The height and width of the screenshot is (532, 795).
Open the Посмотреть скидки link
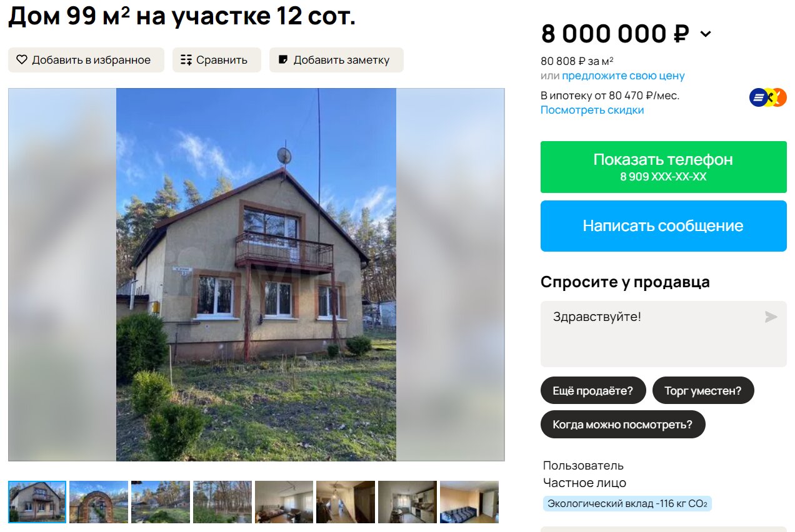[592, 110]
